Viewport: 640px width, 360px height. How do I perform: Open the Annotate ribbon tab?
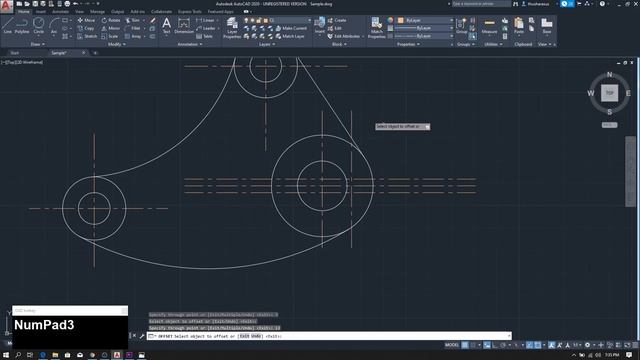coord(60,12)
